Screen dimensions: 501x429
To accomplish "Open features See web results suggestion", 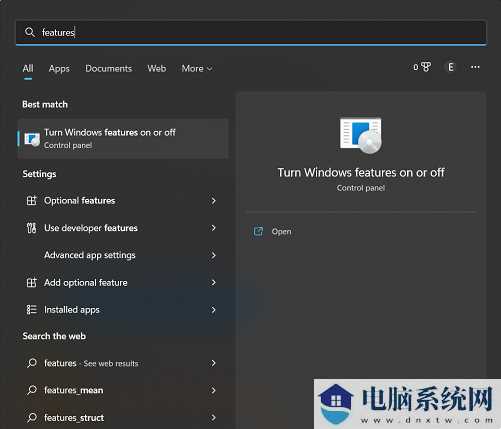I will (123, 363).
